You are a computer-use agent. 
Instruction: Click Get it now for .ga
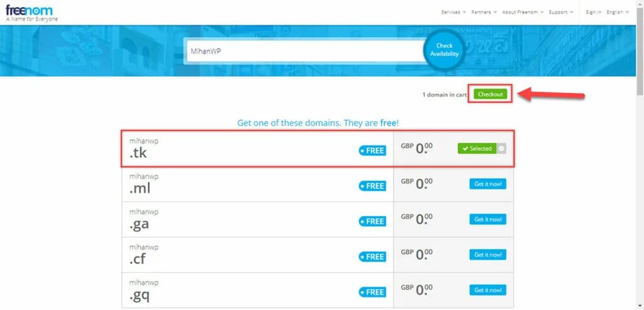coord(488,219)
